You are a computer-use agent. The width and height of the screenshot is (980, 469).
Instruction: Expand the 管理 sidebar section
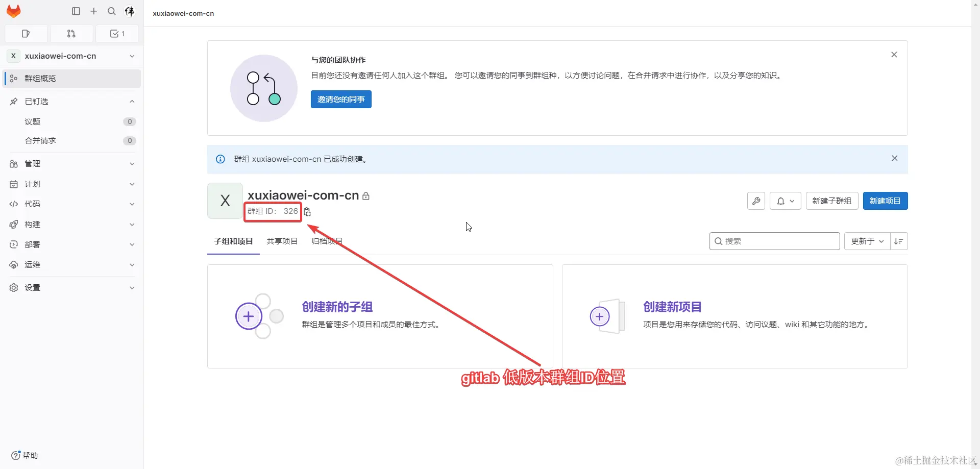point(72,164)
